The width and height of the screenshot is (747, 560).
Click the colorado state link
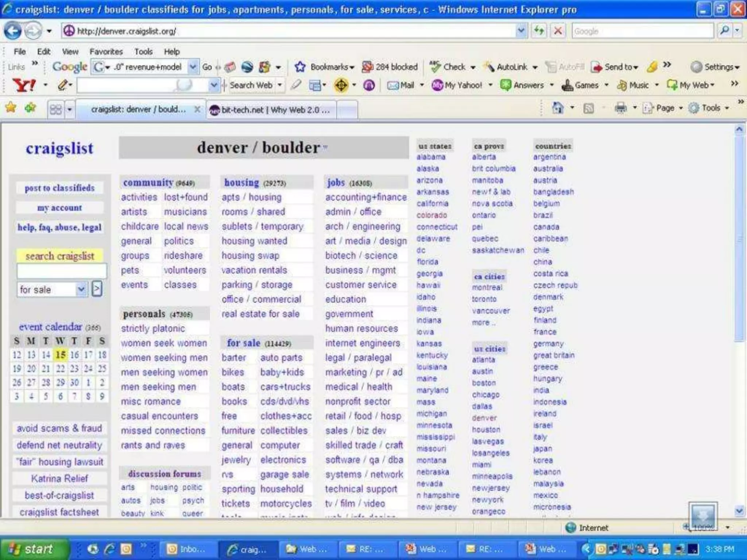[431, 215]
